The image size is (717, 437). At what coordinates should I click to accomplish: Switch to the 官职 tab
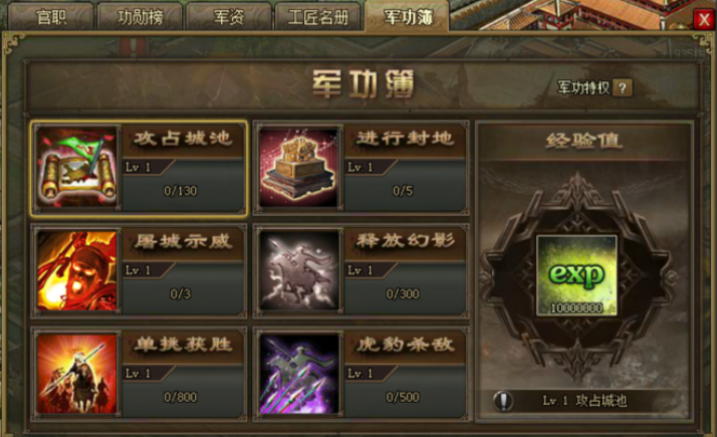51,17
